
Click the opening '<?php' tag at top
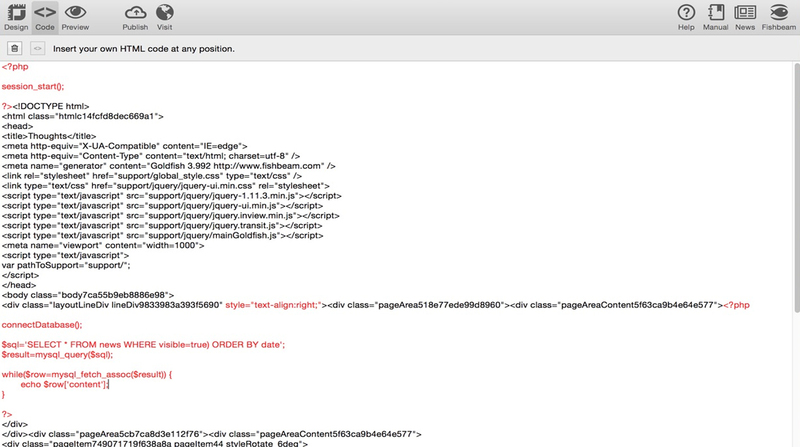click(15, 66)
